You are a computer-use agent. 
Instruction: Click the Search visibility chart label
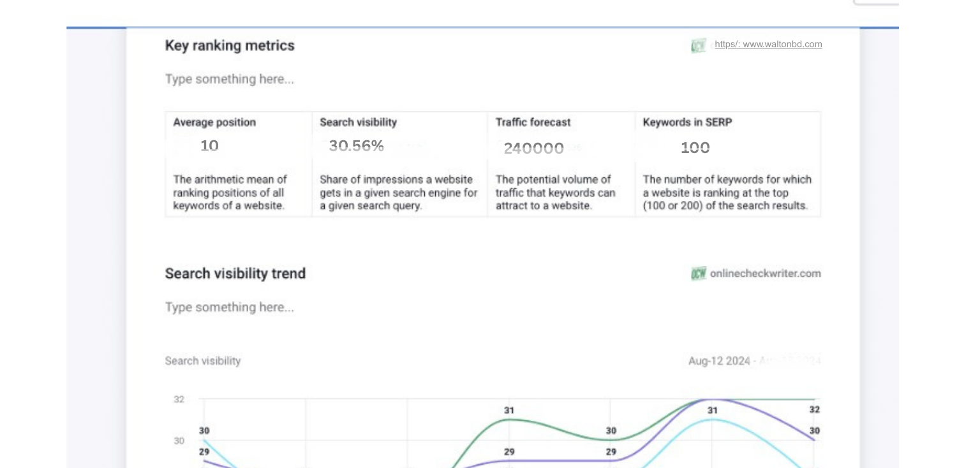click(x=203, y=361)
